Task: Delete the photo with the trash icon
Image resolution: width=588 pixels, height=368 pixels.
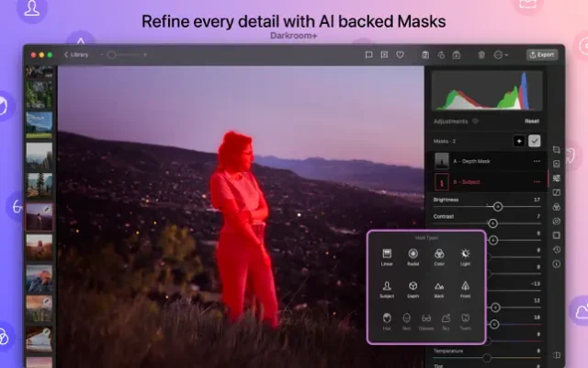Action: click(x=481, y=55)
